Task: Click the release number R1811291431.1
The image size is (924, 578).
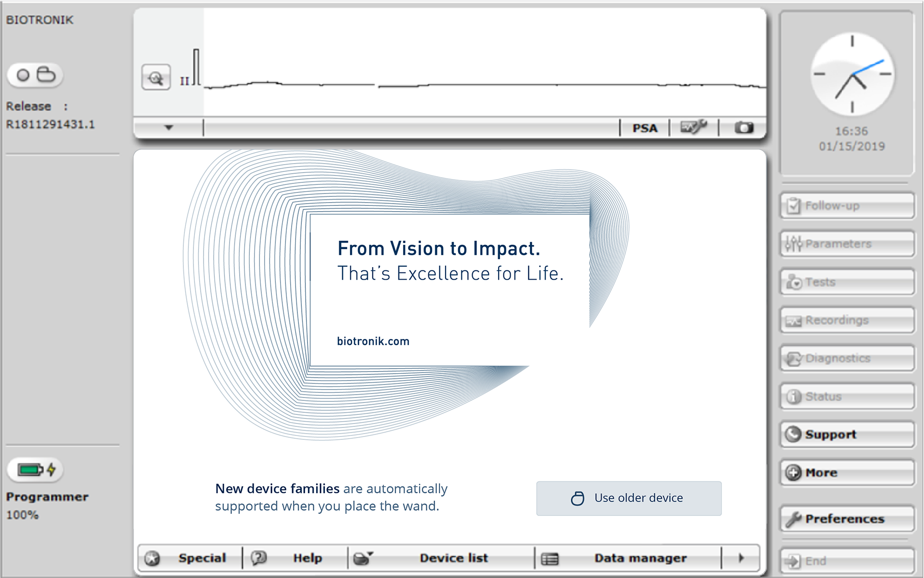Action: click(51, 125)
